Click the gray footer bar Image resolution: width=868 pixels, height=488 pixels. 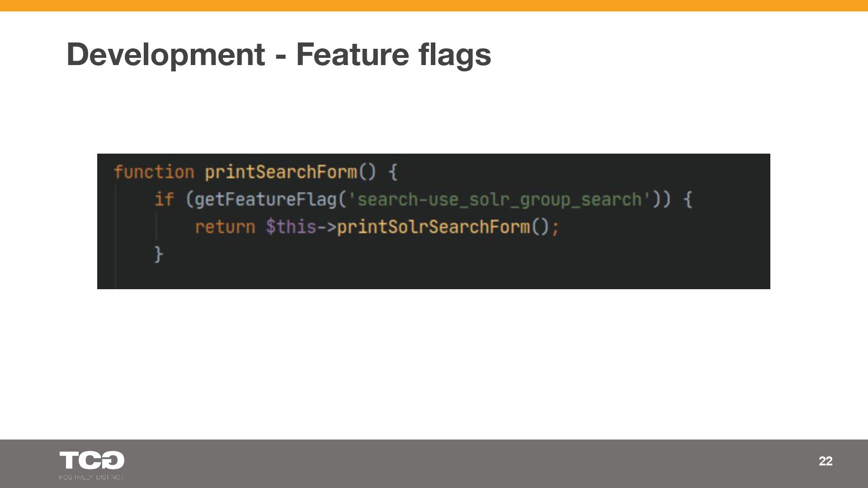[434, 464]
